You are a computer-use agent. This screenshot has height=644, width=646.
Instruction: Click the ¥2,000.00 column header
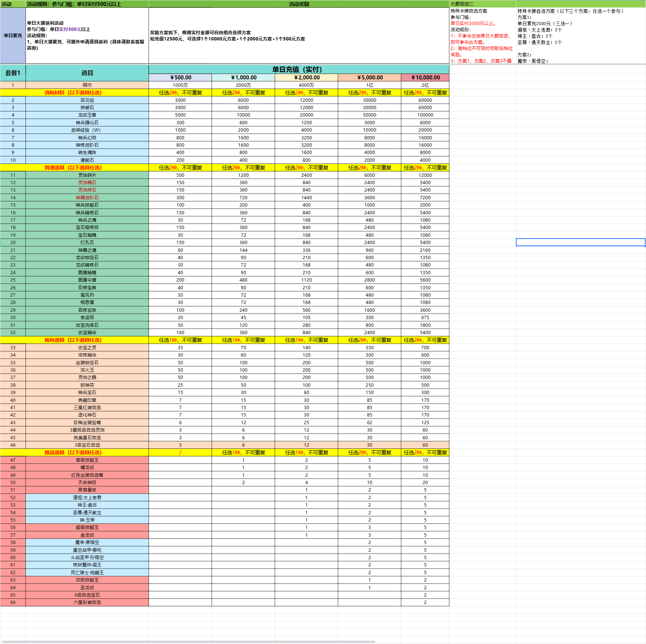click(306, 78)
